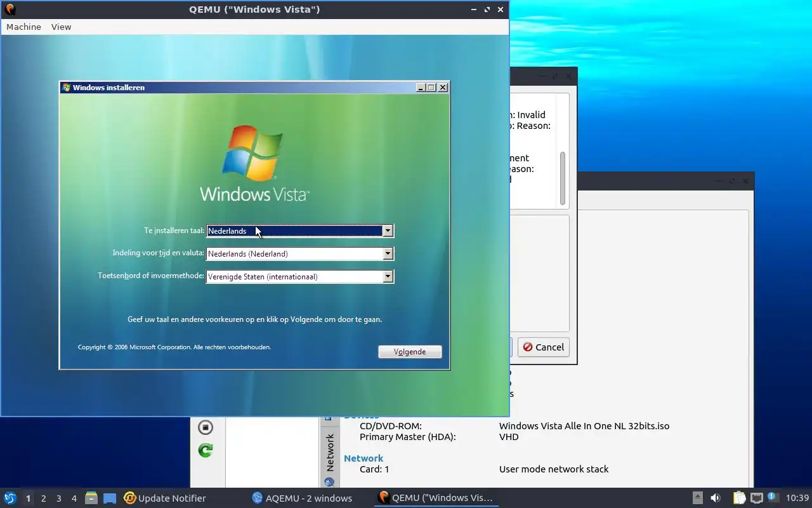Open the Machine menu in QEMU

(x=23, y=27)
